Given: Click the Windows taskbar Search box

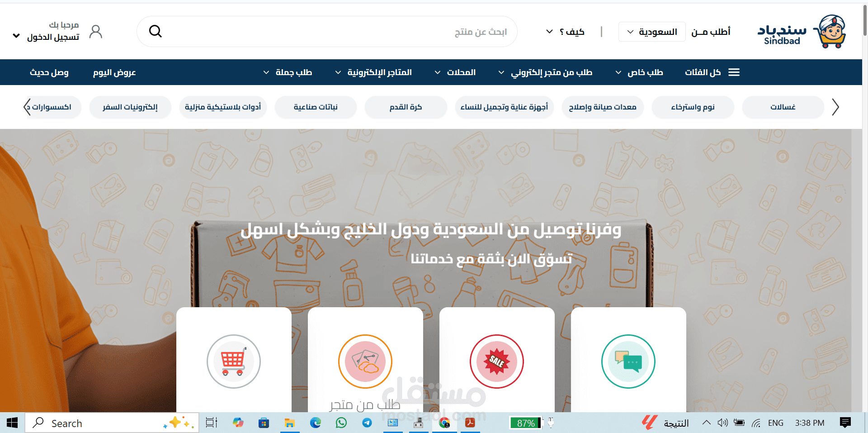Looking at the screenshot, I should [x=112, y=423].
